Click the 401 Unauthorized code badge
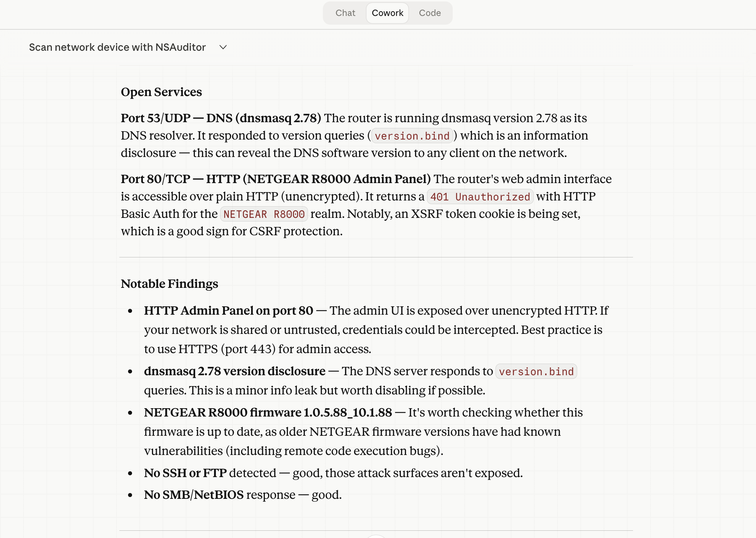 click(480, 196)
